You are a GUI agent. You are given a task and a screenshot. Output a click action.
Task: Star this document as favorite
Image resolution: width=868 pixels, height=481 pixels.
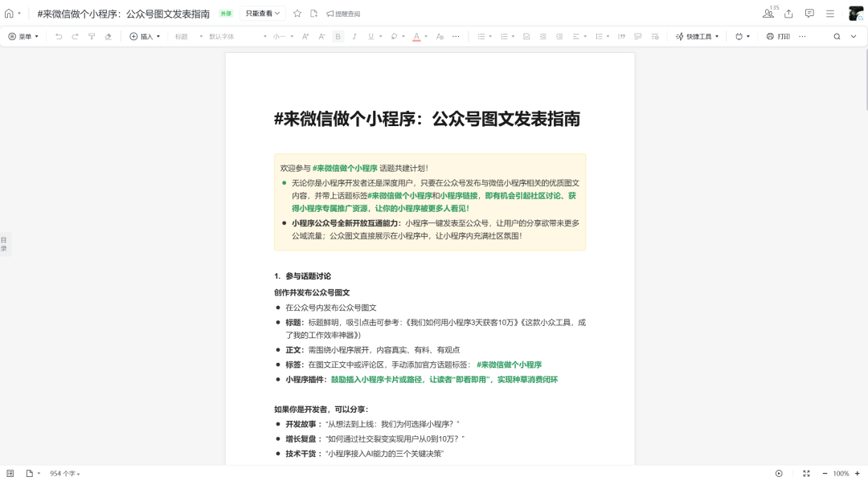point(297,14)
